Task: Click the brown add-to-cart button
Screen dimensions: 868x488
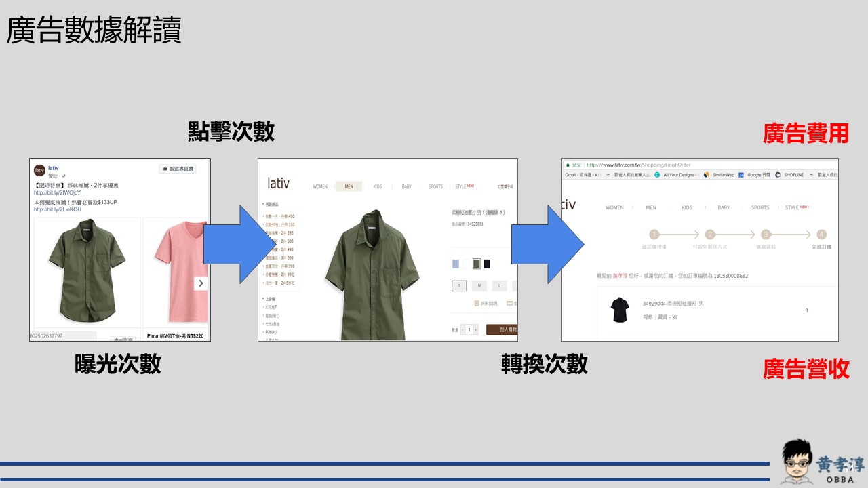Action: pos(502,329)
